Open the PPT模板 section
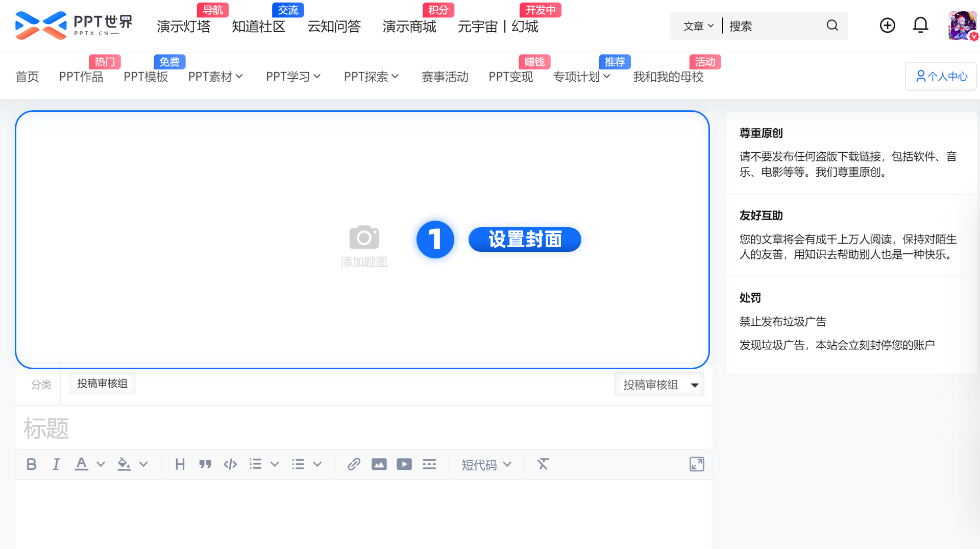The image size is (980, 549). pyautogui.click(x=146, y=77)
